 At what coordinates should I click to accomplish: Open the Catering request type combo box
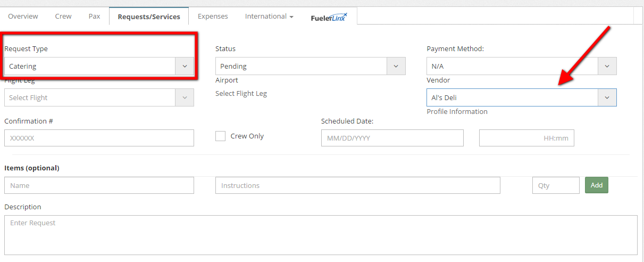coord(99,66)
